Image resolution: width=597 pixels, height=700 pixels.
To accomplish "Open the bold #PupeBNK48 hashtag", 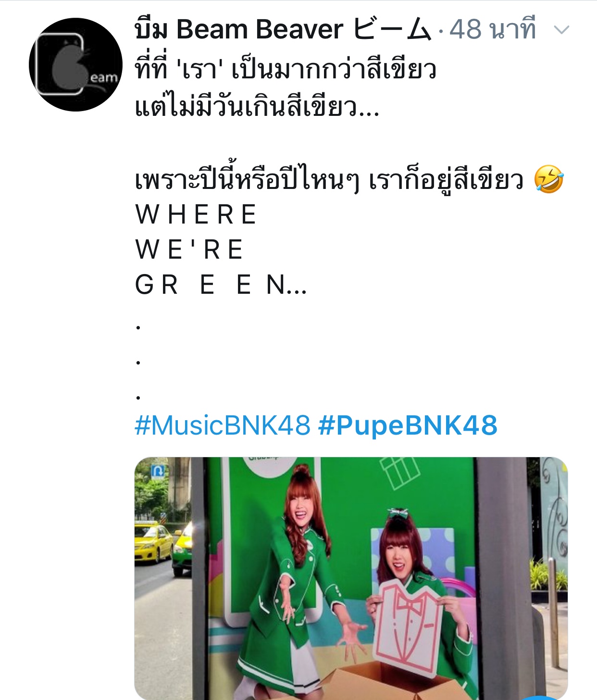I will coord(408,425).
